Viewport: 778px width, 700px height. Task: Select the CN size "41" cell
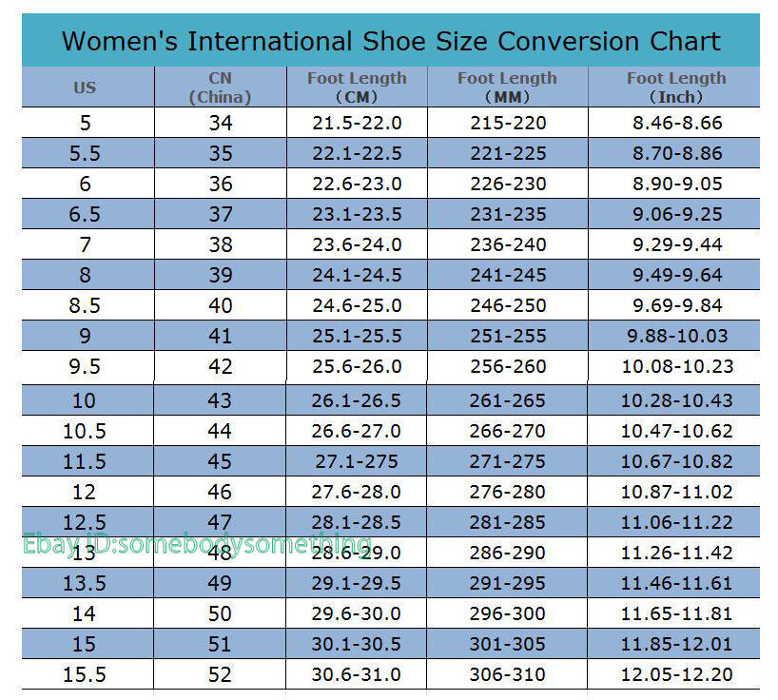221,337
